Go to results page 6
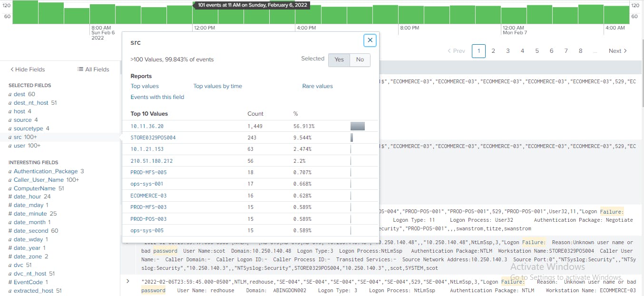This screenshot has width=644, height=296. tap(552, 51)
